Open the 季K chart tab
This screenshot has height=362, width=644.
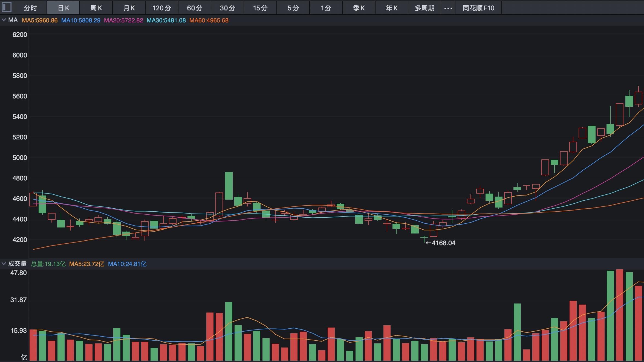(359, 8)
